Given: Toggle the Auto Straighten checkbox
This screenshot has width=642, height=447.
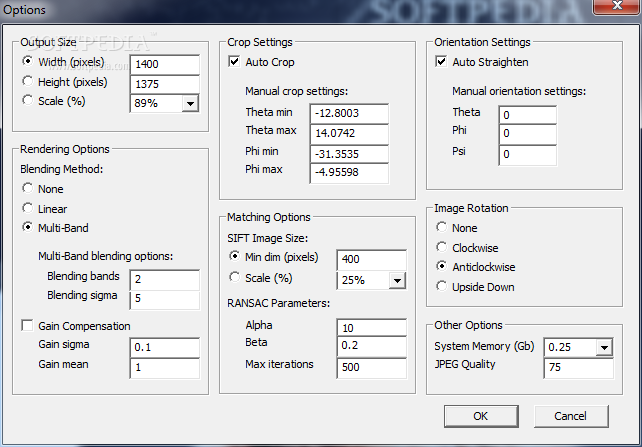Looking at the screenshot, I should click(441, 62).
